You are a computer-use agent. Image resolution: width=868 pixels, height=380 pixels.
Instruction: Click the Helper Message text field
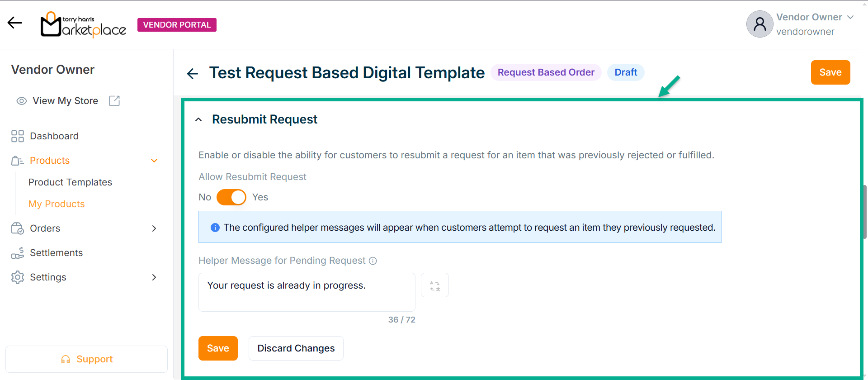[307, 292]
